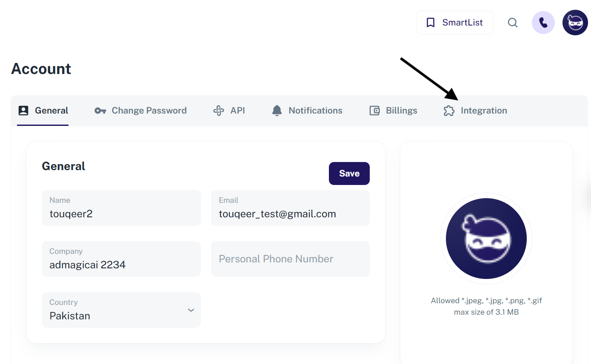
Task: Click the Country dropdown chevron arrow
Action: [x=191, y=310]
